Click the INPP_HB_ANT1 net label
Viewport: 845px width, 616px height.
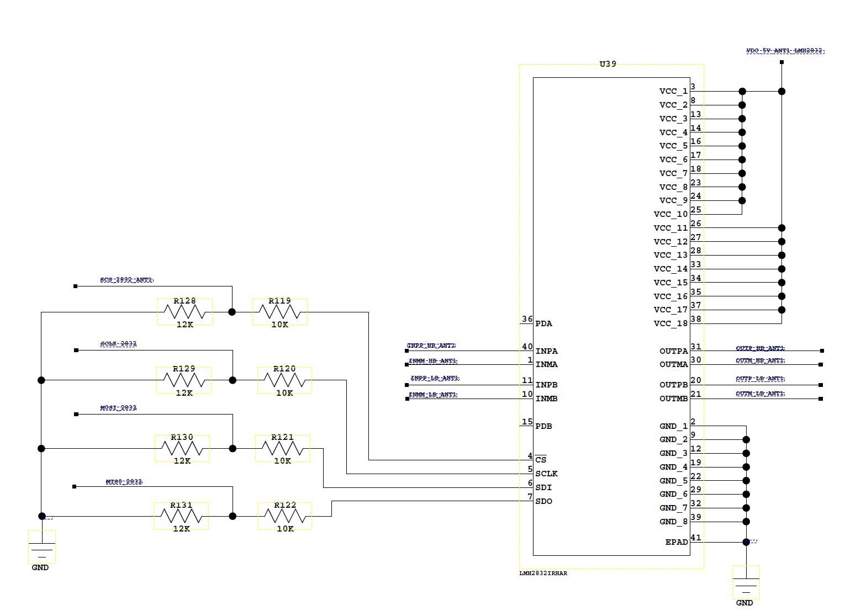pyautogui.click(x=431, y=346)
